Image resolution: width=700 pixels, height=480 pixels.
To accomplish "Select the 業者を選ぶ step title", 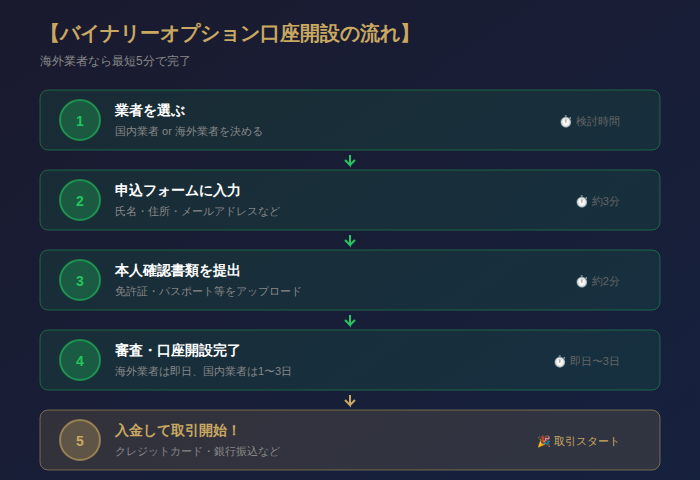I will coord(150,111).
